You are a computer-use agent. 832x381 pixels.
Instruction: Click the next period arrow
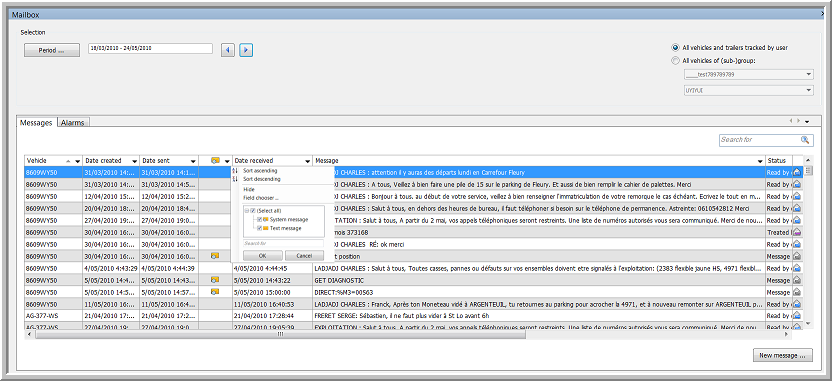click(246, 50)
